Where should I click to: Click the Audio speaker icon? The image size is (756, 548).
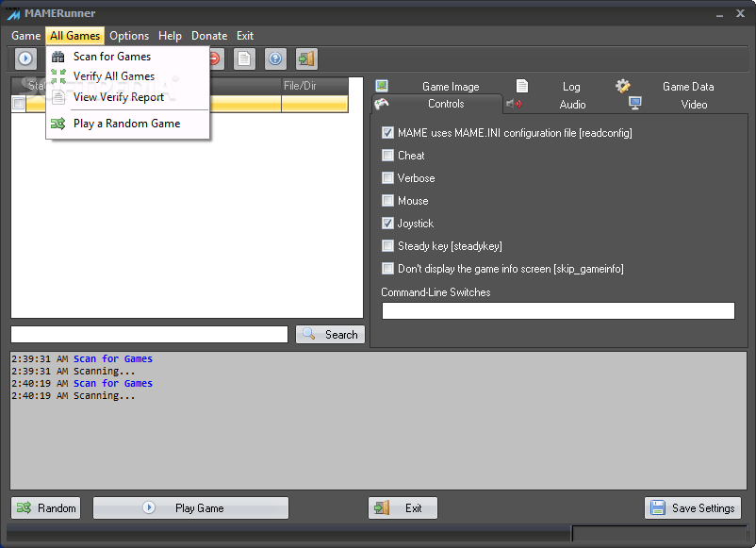click(514, 104)
